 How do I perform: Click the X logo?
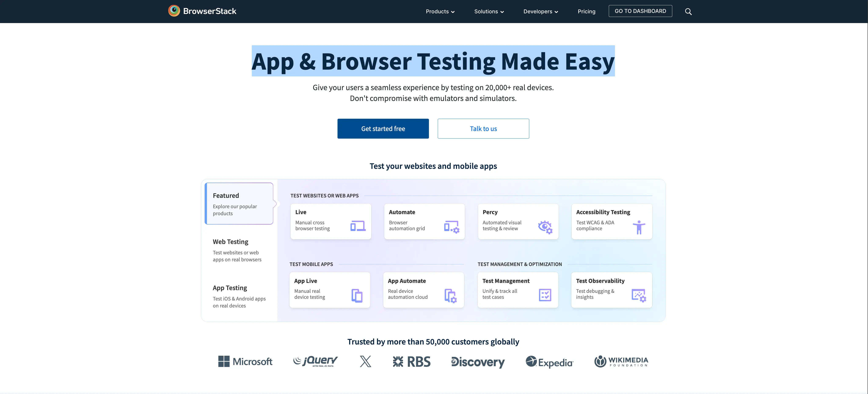tap(365, 361)
